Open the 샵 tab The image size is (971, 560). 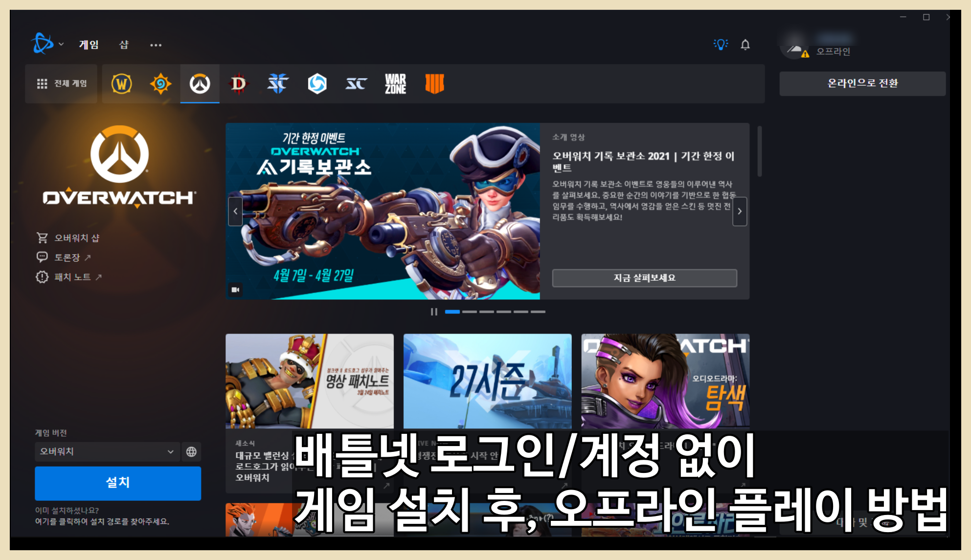124,45
